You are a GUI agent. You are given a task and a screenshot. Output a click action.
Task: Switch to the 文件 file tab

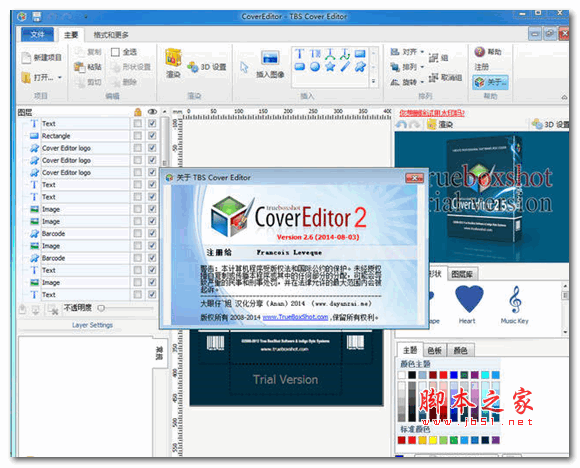[37, 34]
